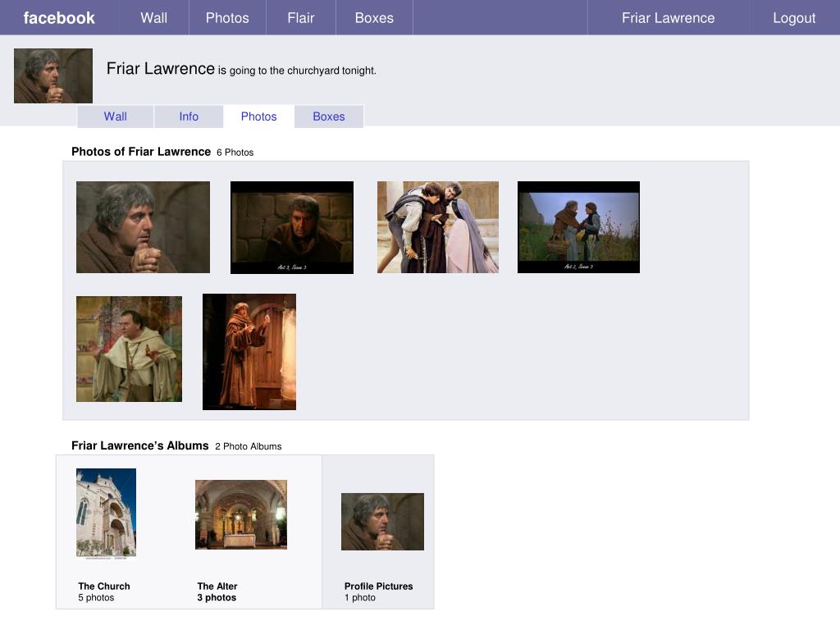
Task: Click the '1 photo' label
Action: [x=360, y=597]
